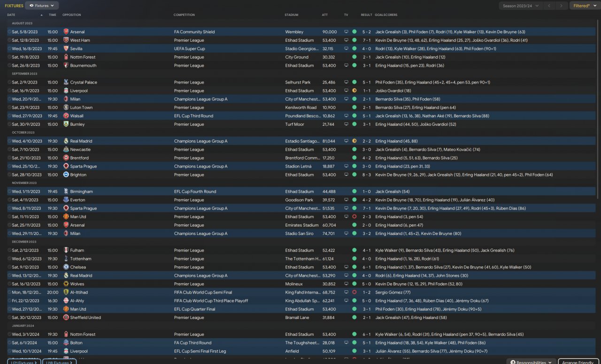Open Bournemouth via its club badge
601x364 pixels.
pos(66,66)
